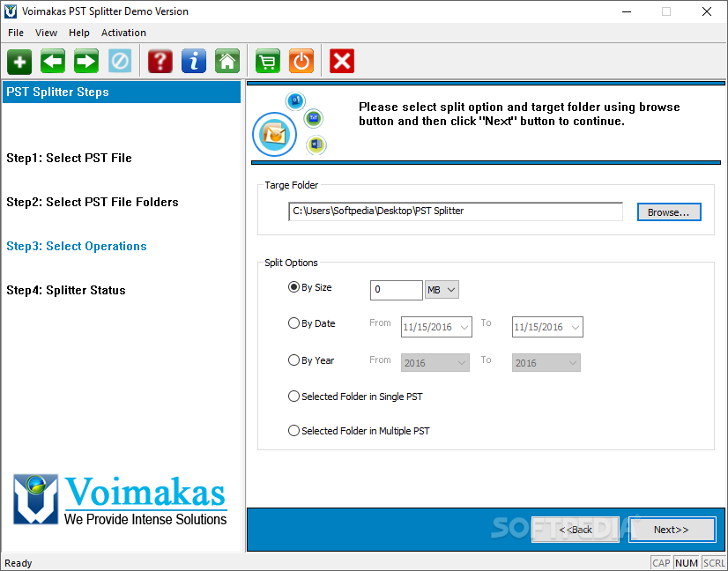Click the red X exit toolbar icon
The height and width of the screenshot is (571, 728).
click(342, 62)
